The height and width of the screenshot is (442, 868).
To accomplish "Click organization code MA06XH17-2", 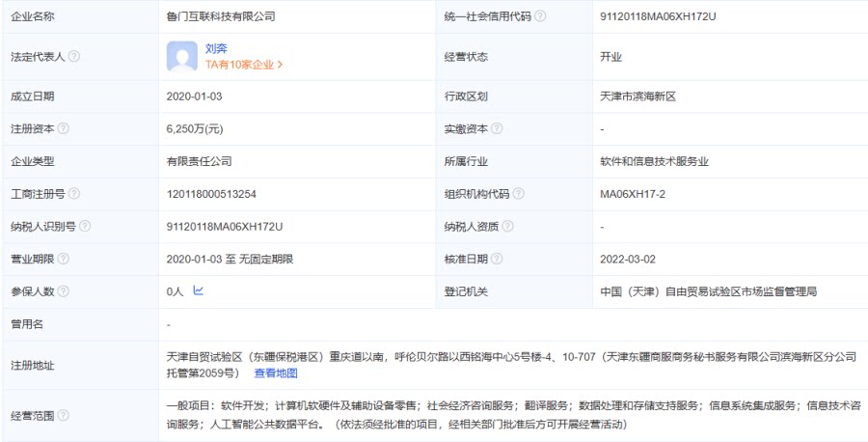I will pos(633,194).
